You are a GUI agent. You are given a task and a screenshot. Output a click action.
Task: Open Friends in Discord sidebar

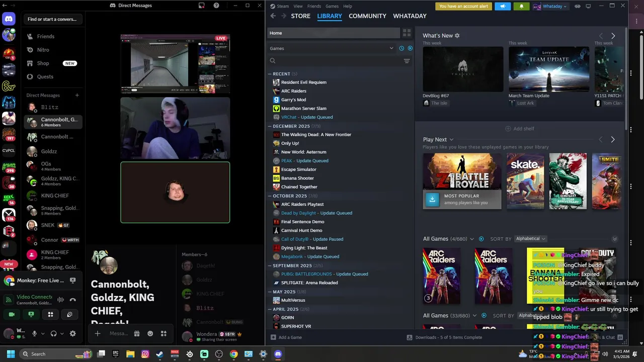tap(53, 36)
